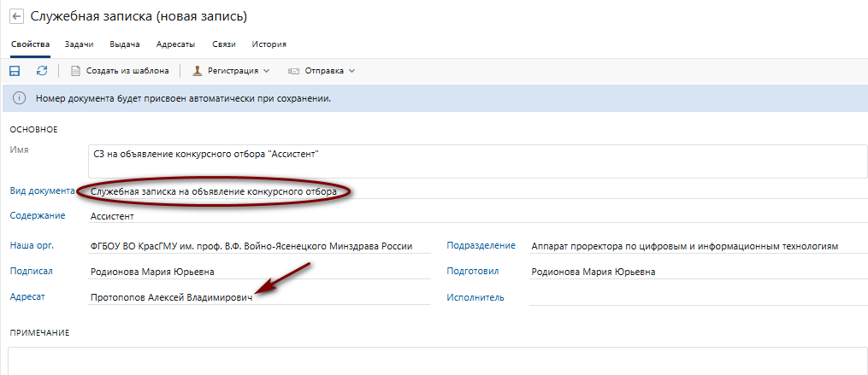The height and width of the screenshot is (375, 868).
Task: Click the Адресат label link
Action: coord(26,296)
